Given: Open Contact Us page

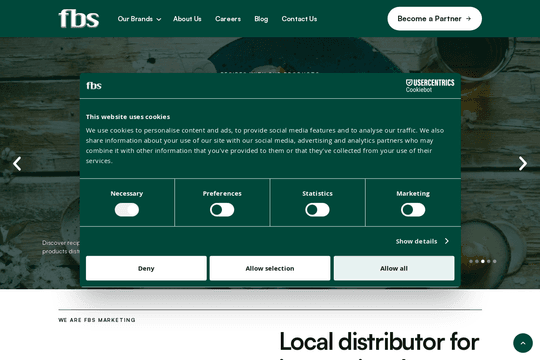Looking at the screenshot, I should [299, 19].
